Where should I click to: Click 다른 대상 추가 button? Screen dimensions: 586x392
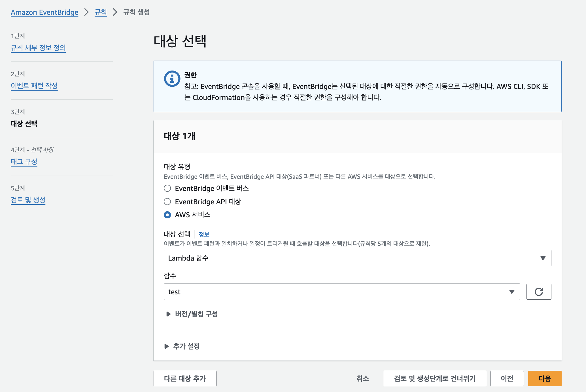point(185,378)
